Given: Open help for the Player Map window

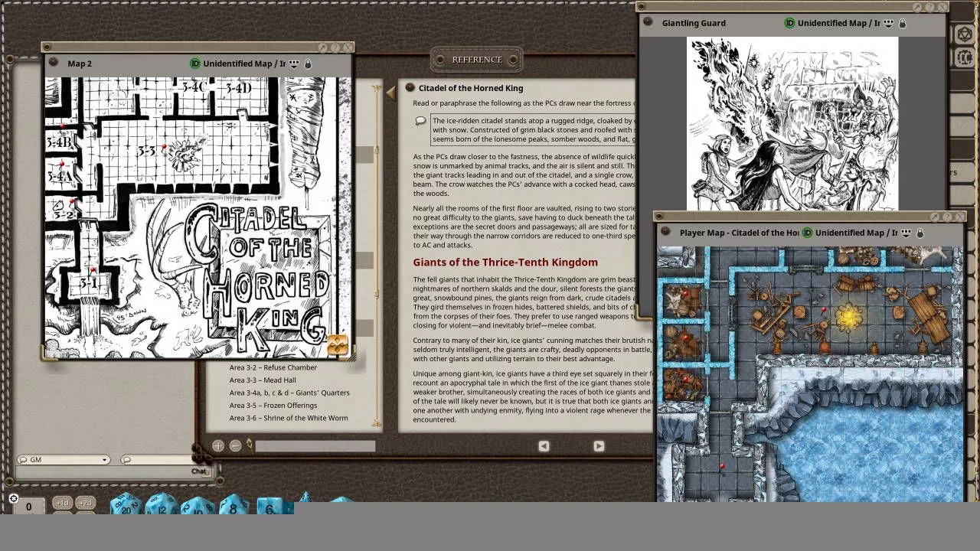Looking at the screenshot, I should (x=947, y=217).
